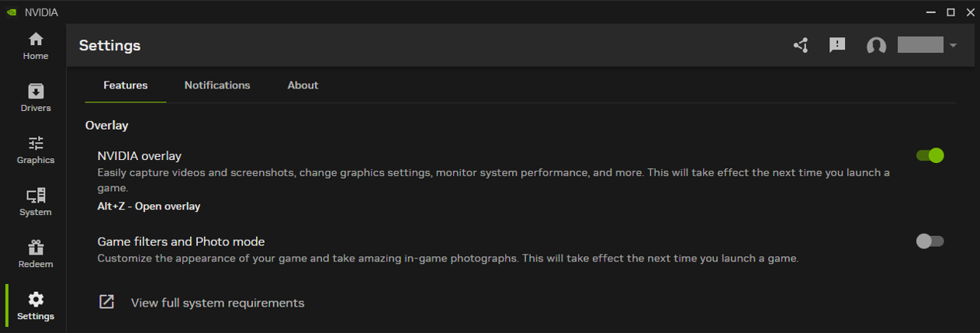Switch to the Features tab
980x333 pixels.
[126, 85]
